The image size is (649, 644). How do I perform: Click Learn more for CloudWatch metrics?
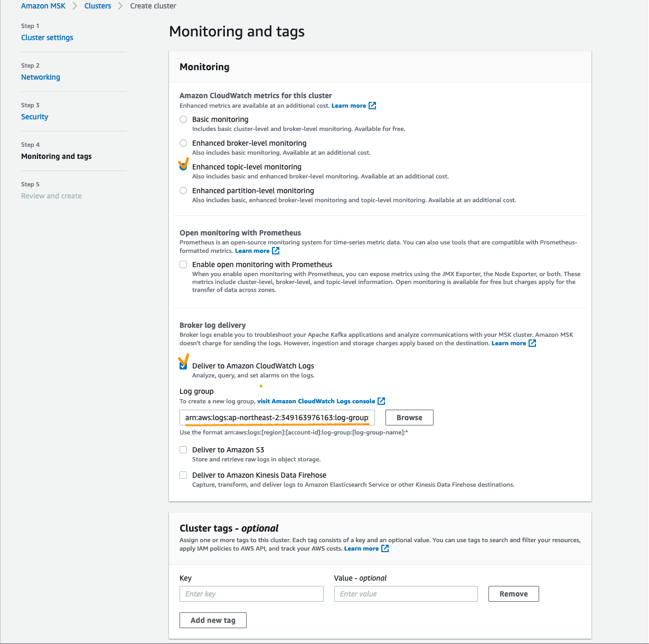click(349, 106)
